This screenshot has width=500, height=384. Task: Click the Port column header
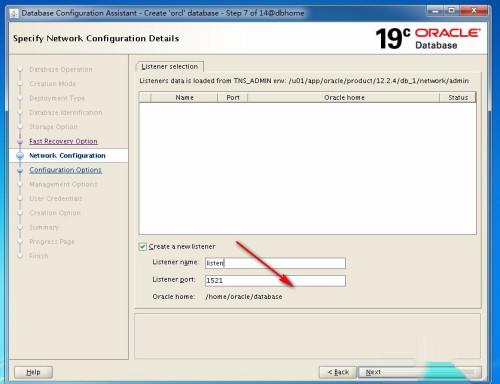(233, 97)
